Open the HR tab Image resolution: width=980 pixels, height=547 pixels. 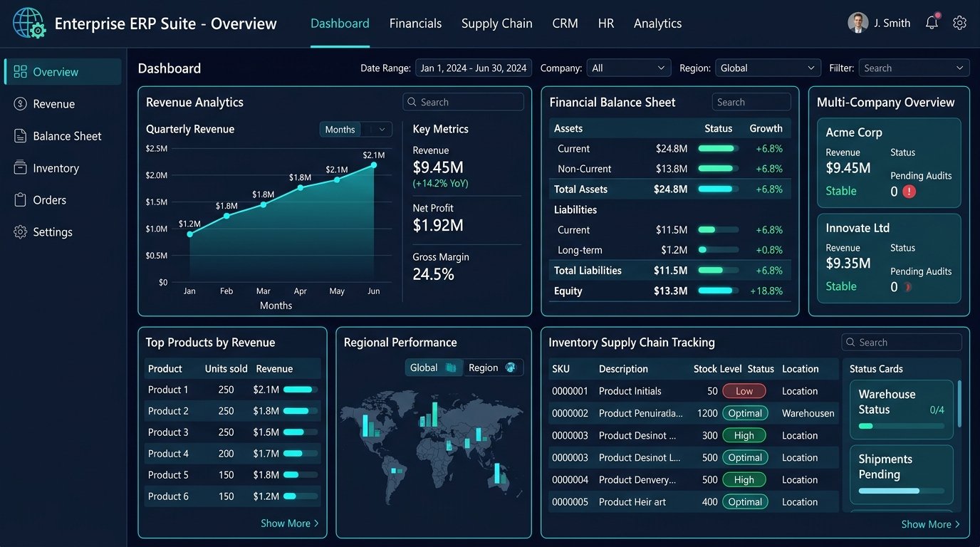point(606,24)
